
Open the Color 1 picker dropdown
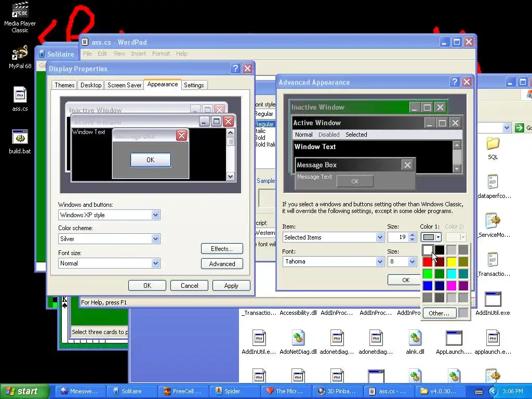[x=431, y=237]
